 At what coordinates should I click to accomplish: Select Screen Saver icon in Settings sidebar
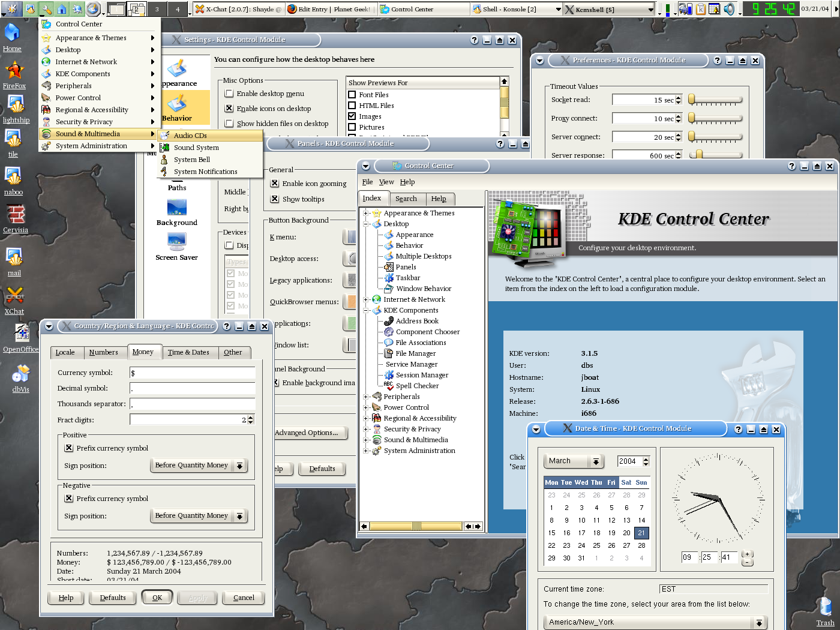pos(176,247)
